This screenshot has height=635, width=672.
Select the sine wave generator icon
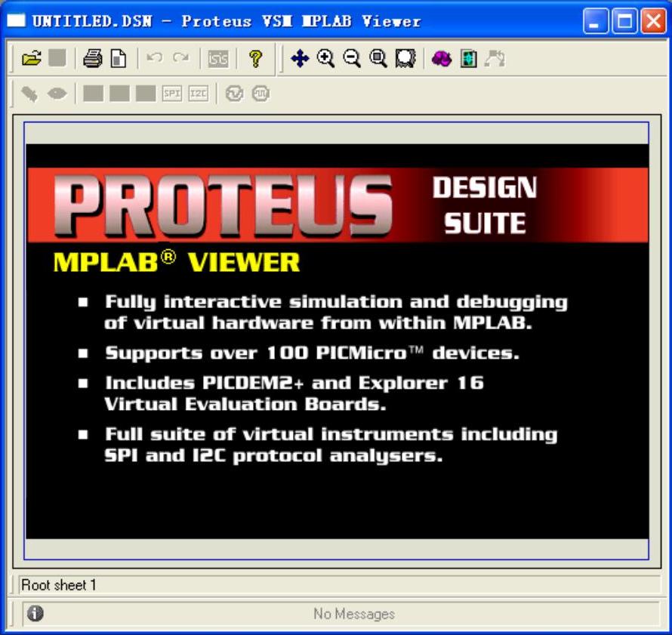(234, 94)
